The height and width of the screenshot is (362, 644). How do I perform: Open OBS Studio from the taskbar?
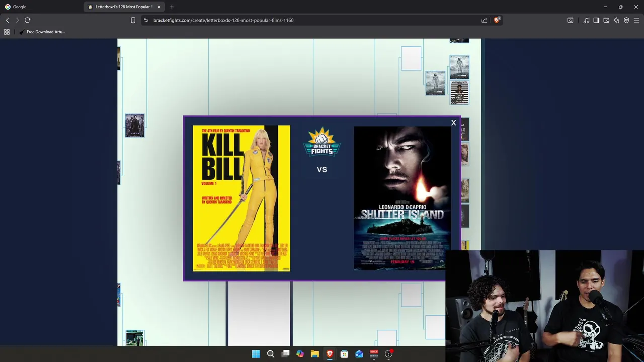coord(388,354)
